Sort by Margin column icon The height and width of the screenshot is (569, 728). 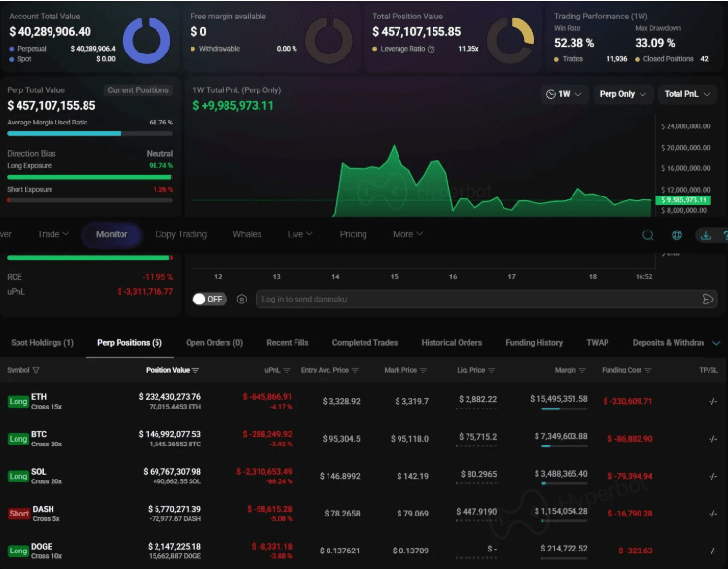pyautogui.click(x=582, y=371)
